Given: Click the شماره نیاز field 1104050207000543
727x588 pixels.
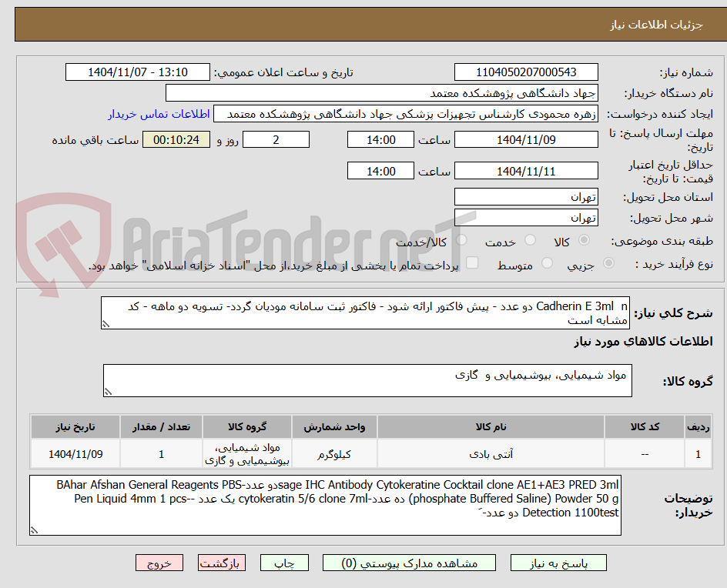Looking at the screenshot, I should (x=526, y=72).
